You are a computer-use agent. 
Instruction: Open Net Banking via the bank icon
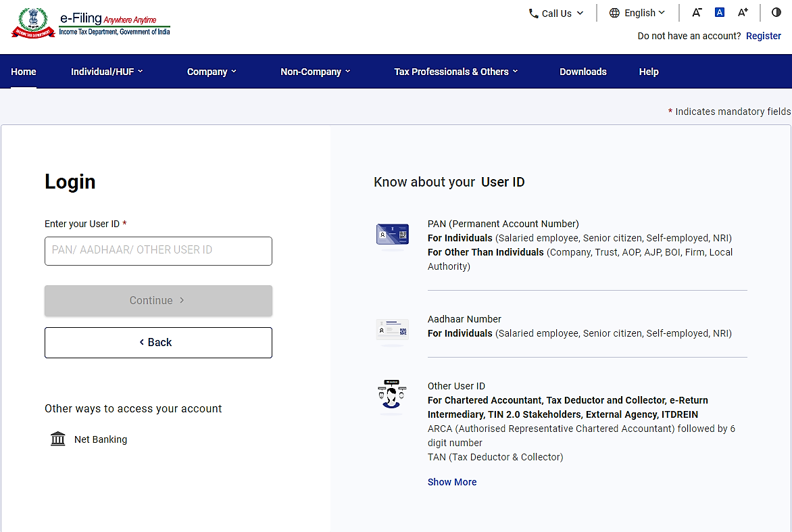click(58, 438)
